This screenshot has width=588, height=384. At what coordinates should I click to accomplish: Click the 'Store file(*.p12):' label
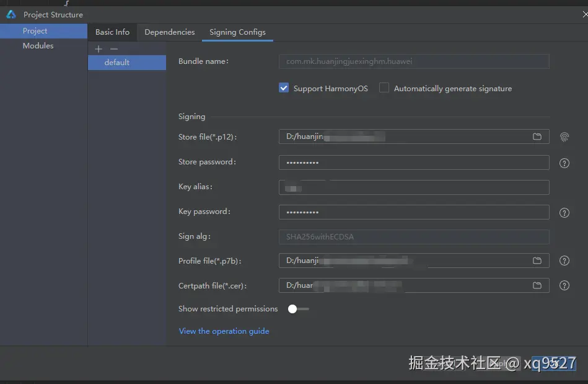click(208, 137)
